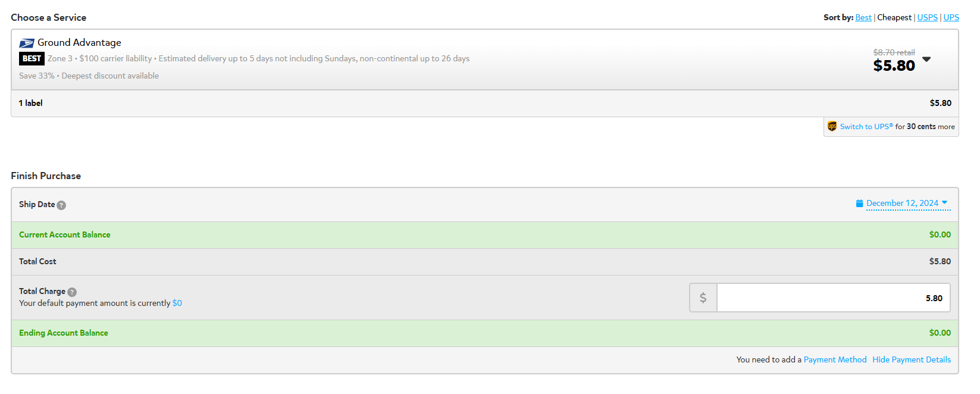
Task: Click the $0 default payment amount link
Action: click(177, 304)
